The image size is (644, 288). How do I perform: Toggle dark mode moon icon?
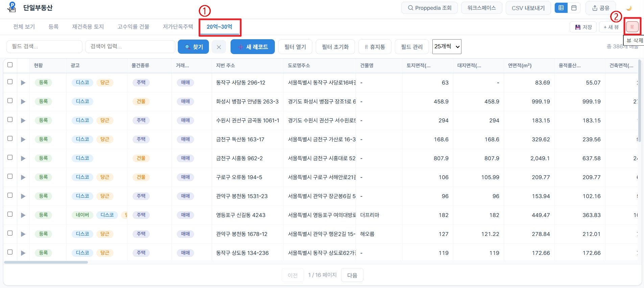coord(629,8)
